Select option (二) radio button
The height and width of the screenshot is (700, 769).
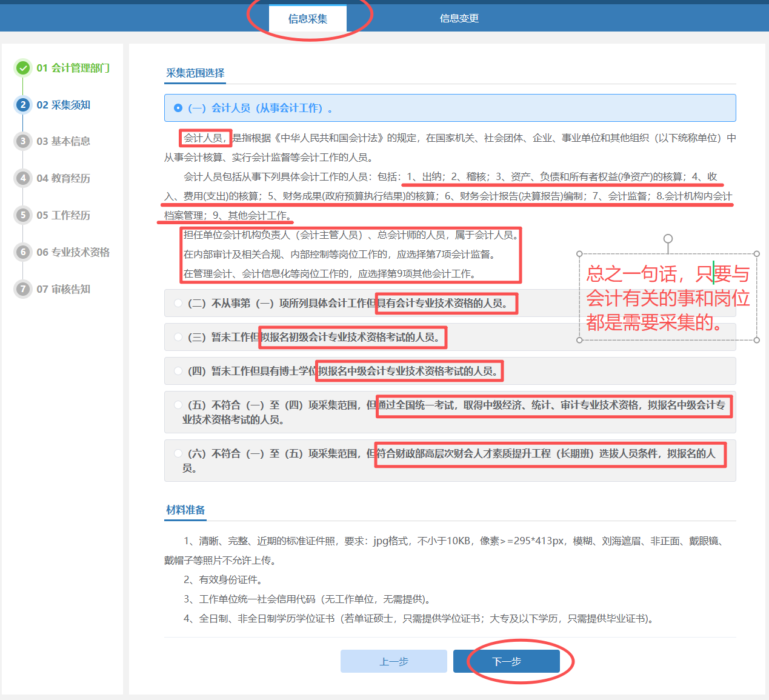(x=178, y=303)
